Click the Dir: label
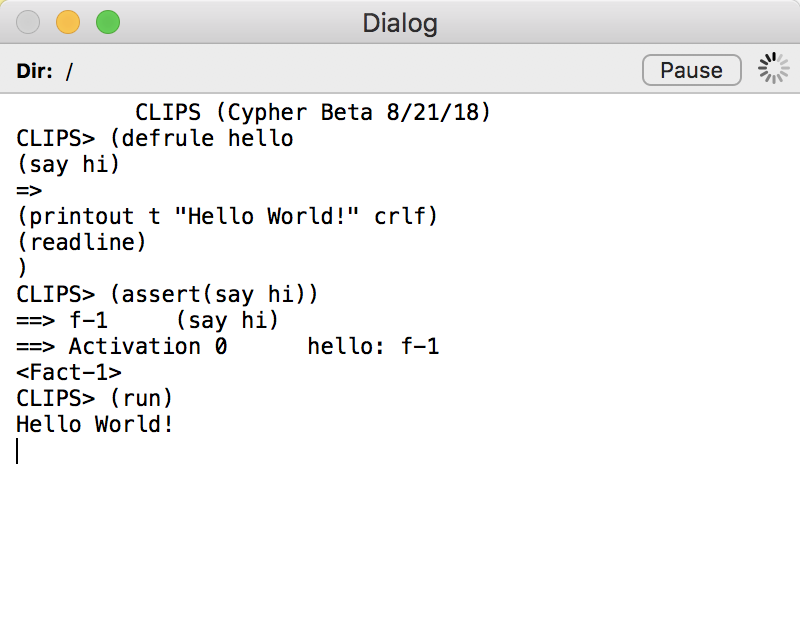800x644 pixels. 34,71
